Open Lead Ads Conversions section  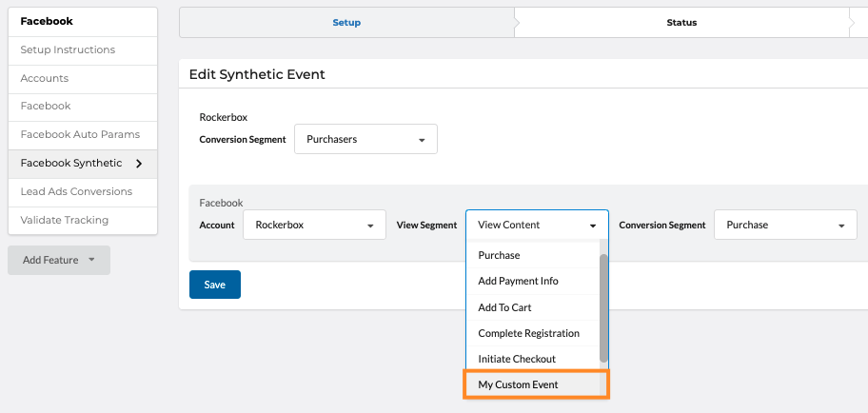76,191
